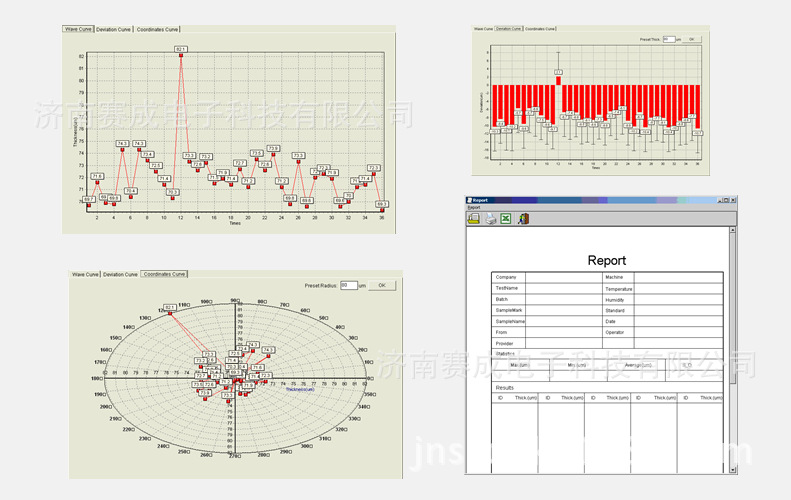The width and height of the screenshot is (791, 500).
Task: Open the Report menu in the menu bar
Action: (x=474, y=208)
